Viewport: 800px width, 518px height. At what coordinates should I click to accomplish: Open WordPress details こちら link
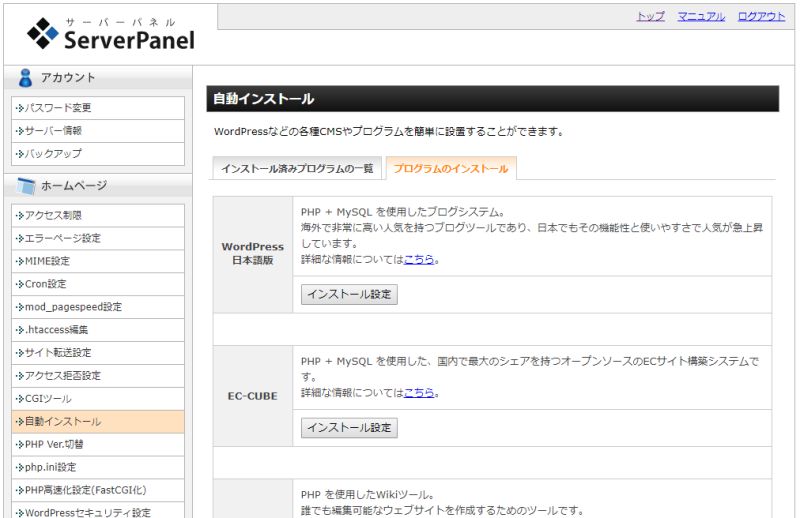[419, 259]
